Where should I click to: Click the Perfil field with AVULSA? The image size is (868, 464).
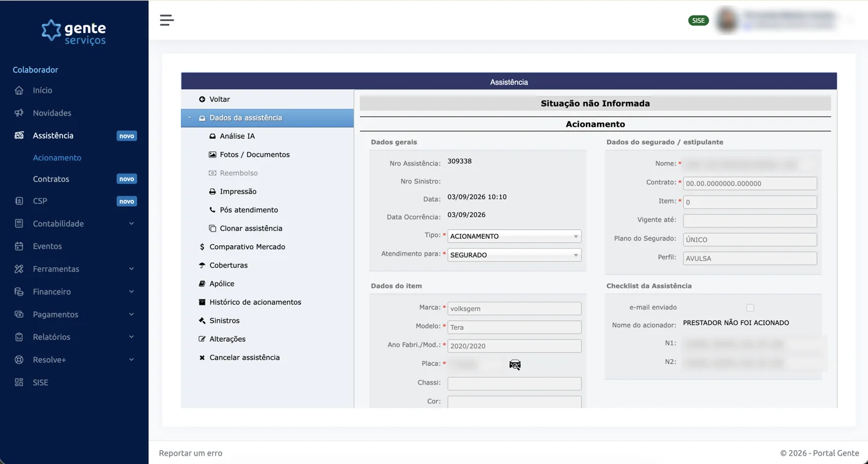[x=749, y=259]
